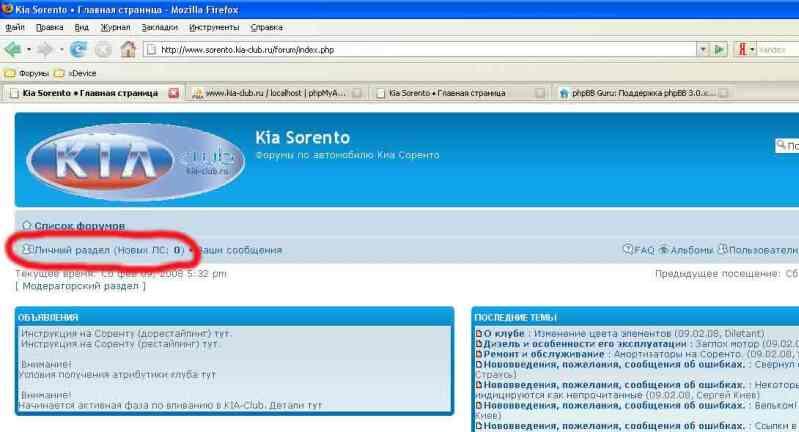Open the home page icon

[128, 49]
